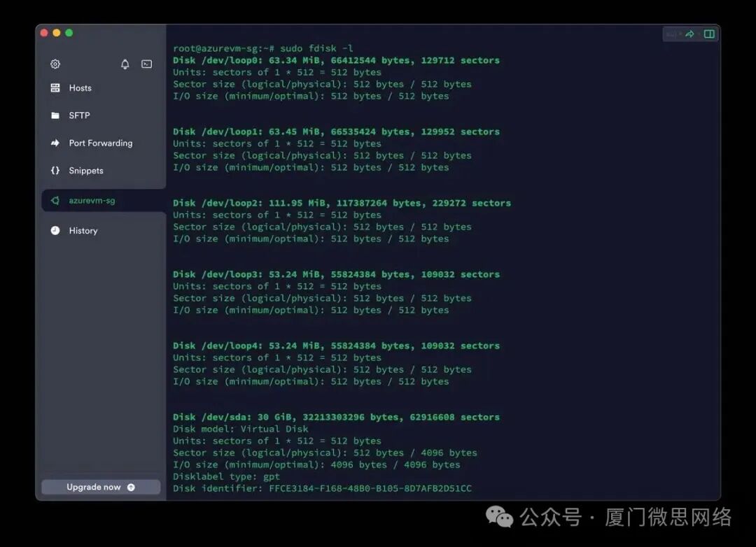Screen dimensions: 756x547
Task: Click the 'sudo fdisk -l' command line
Action: (x=263, y=48)
